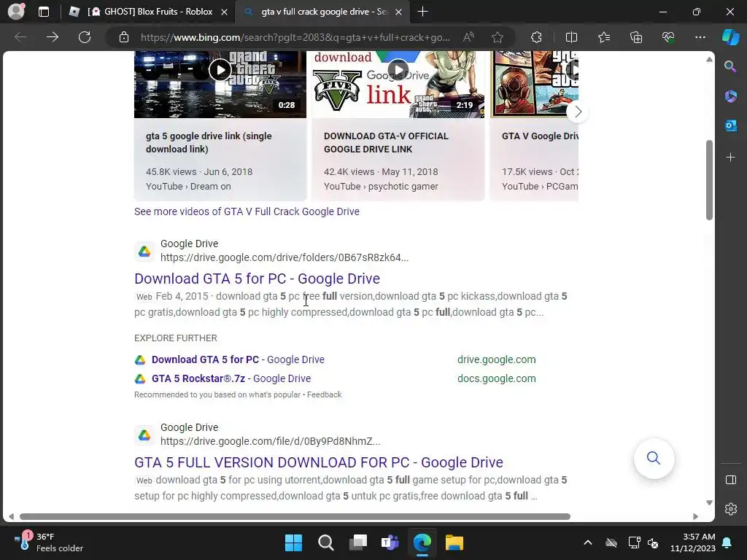Click the Bing address bar URL
Image resolution: width=747 pixels, height=560 pixels.
295,37
